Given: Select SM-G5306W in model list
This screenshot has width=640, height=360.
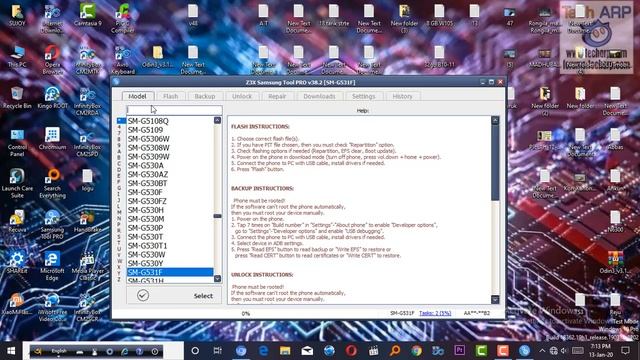Looking at the screenshot, I should (170, 139).
